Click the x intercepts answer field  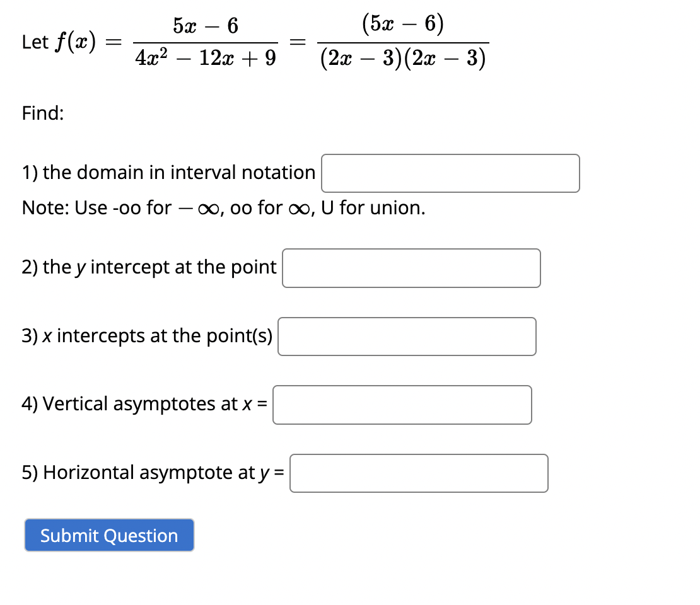[x=407, y=336]
